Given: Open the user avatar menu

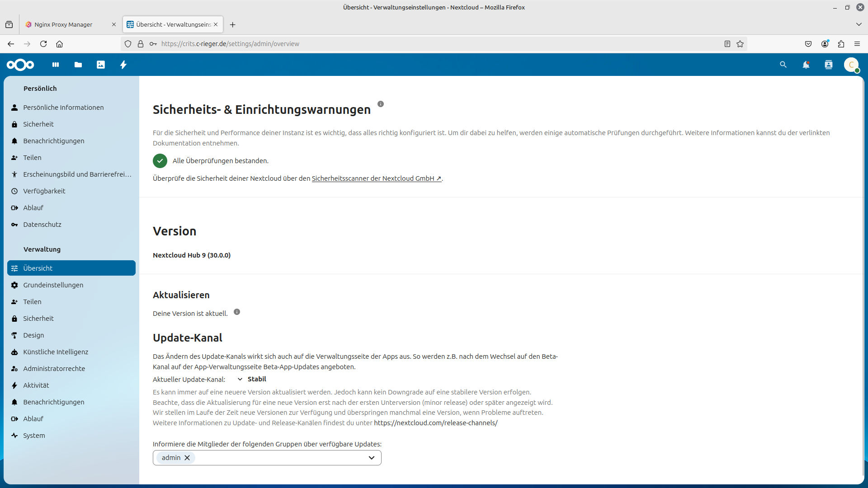Looking at the screenshot, I should point(851,65).
